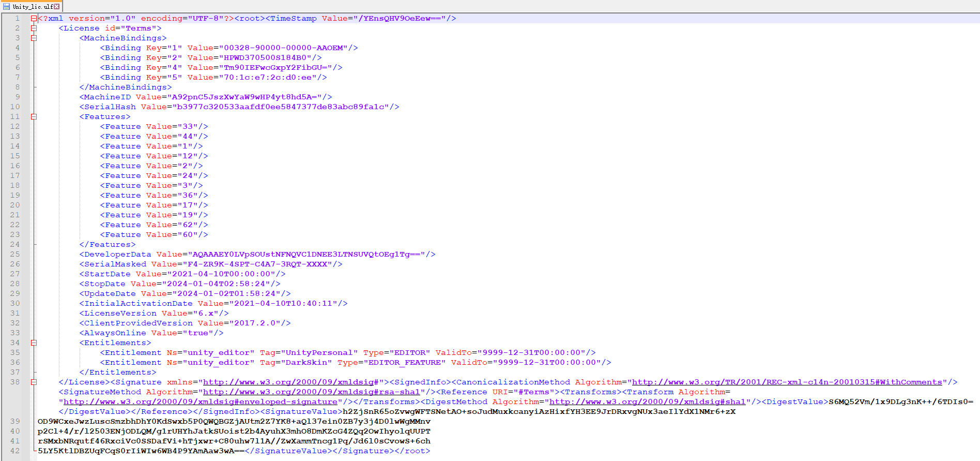Click the save-state disk icon on Unity_lic.ulf tab
Screen dimensions: 980x461
coord(7,7)
